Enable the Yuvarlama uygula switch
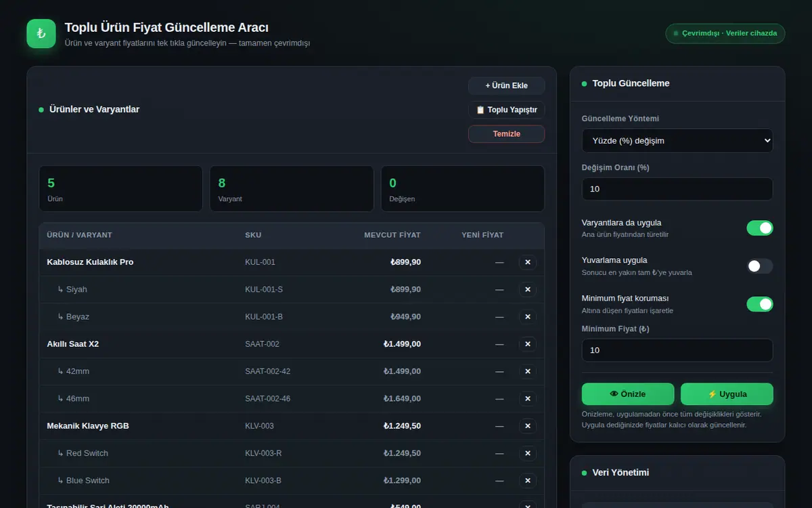The width and height of the screenshot is (812, 508). 759,266
